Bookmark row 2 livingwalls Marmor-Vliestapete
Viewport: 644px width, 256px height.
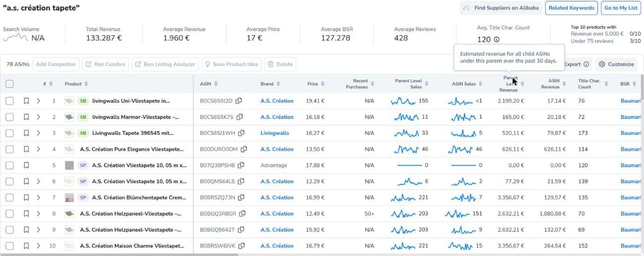coord(26,117)
